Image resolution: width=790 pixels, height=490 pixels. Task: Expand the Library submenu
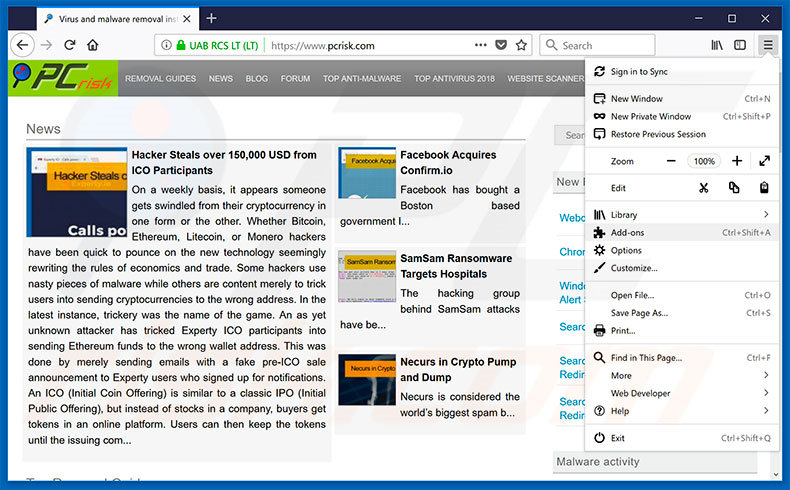pyautogui.click(x=682, y=215)
